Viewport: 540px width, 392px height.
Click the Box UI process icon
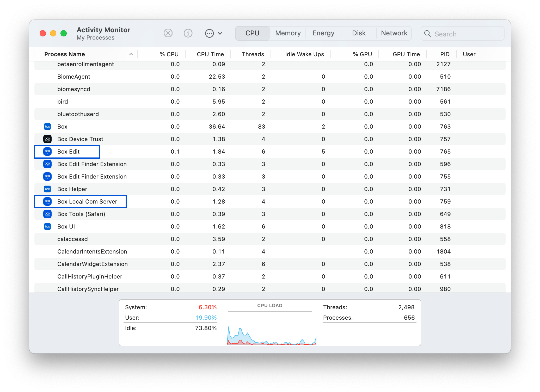47,227
